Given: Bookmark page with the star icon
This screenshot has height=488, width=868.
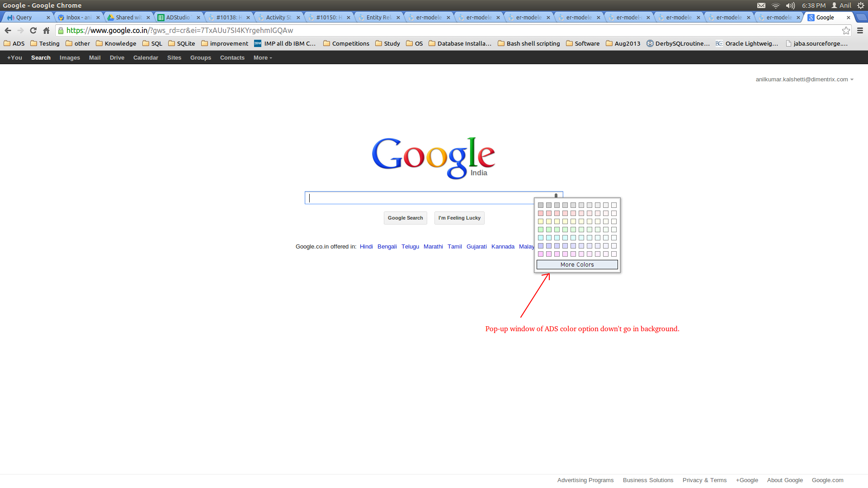Looking at the screenshot, I should tap(846, 30).
